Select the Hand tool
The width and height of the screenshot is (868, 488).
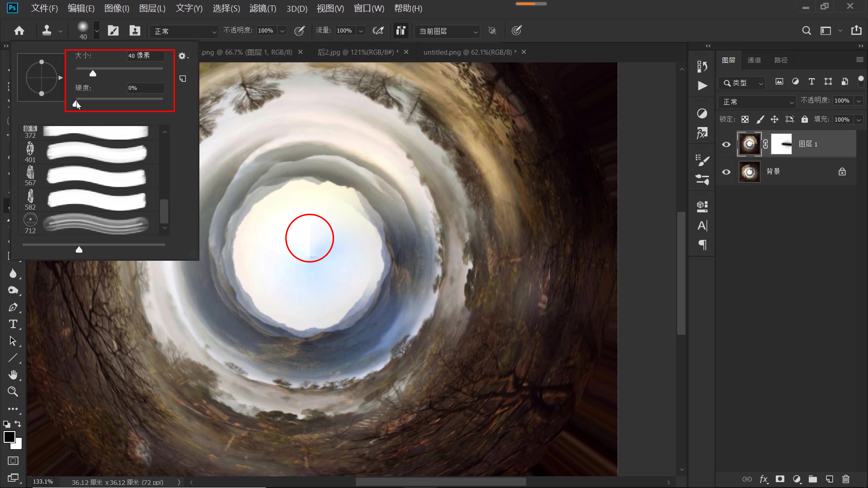(13, 375)
